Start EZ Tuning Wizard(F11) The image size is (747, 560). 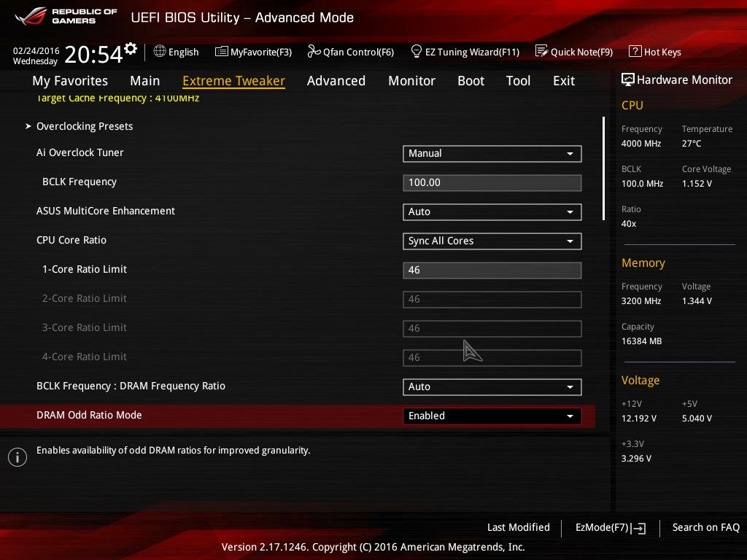(465, 52)
